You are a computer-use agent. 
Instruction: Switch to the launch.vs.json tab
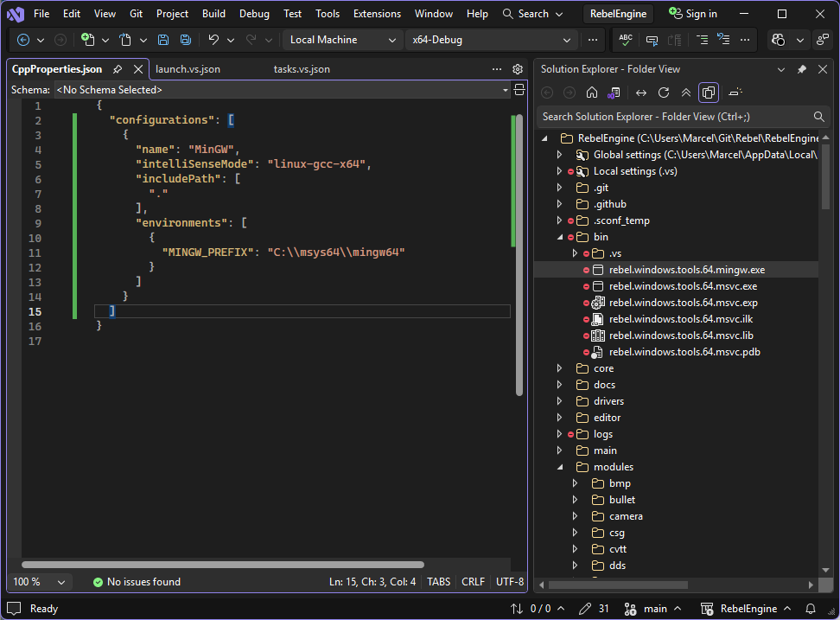point(188,69)
